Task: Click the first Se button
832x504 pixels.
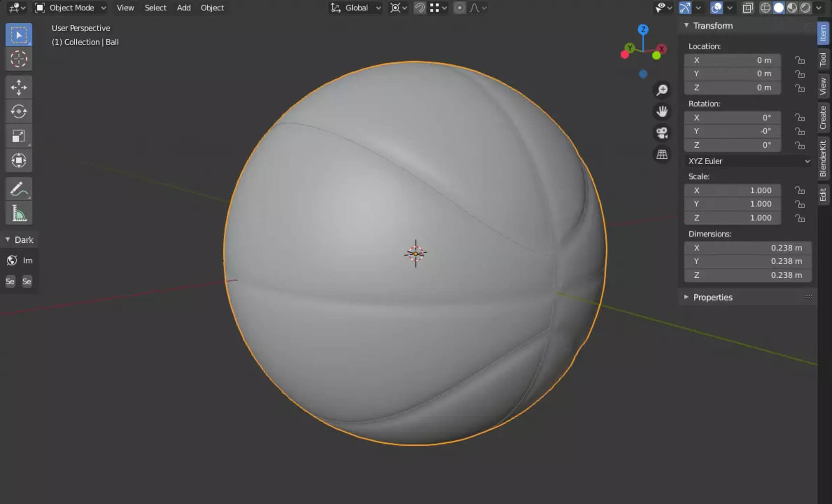Action: pyautogui.click(x=10, y=282)
